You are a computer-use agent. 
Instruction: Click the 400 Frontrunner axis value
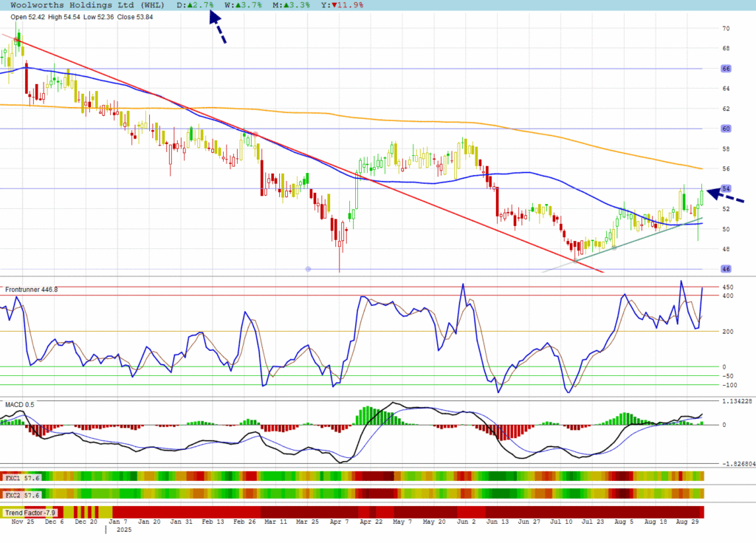(727, 296)
